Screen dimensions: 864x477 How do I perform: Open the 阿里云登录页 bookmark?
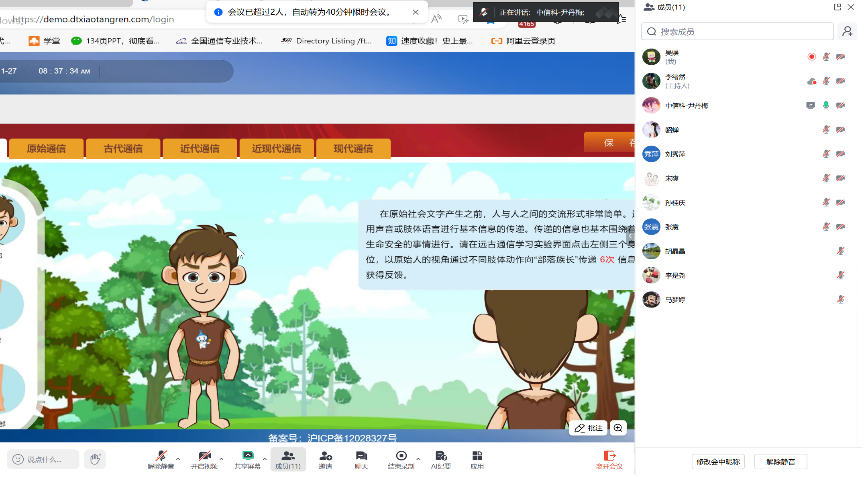(523, 41)
